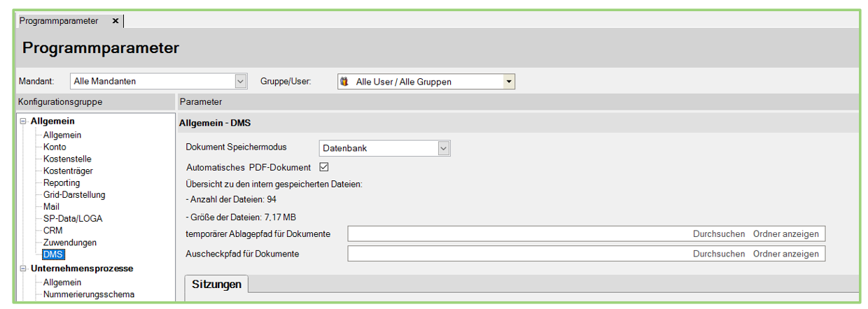Screen dimensions: 868x309
Task: Select the Programmparameter document tab
Action: 59,21
